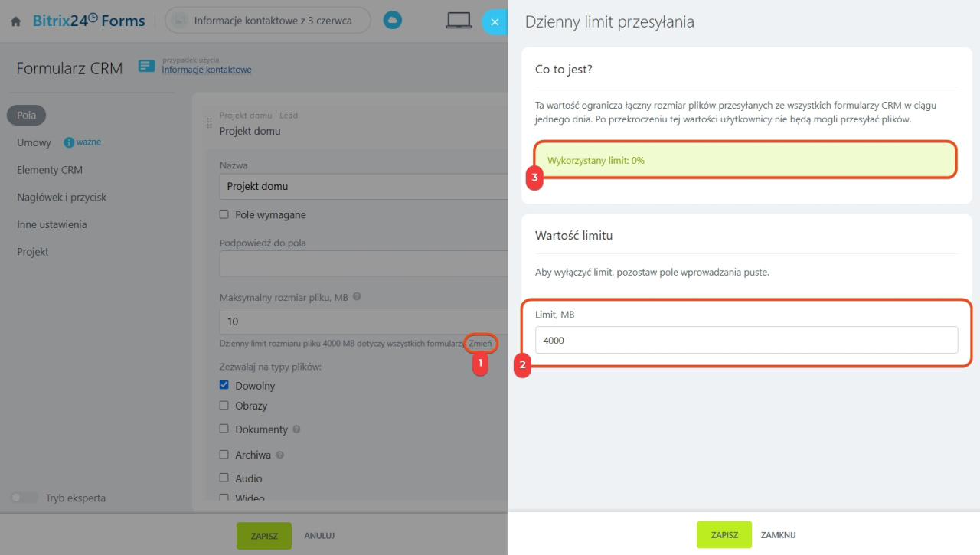
Task: Enable the Pole wymagane checkbox
Action: 224,215
